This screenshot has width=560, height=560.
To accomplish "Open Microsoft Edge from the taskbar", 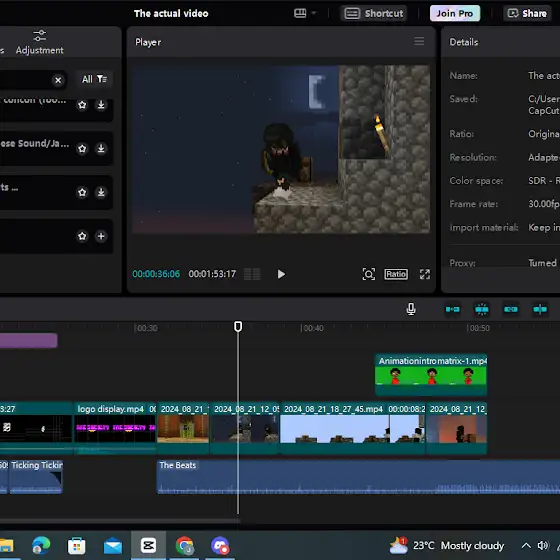I will 41,546.
